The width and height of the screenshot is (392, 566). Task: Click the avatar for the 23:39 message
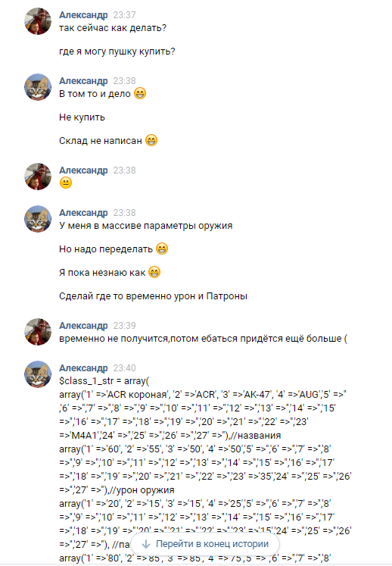pyautogui.click(x=38, y=332)
